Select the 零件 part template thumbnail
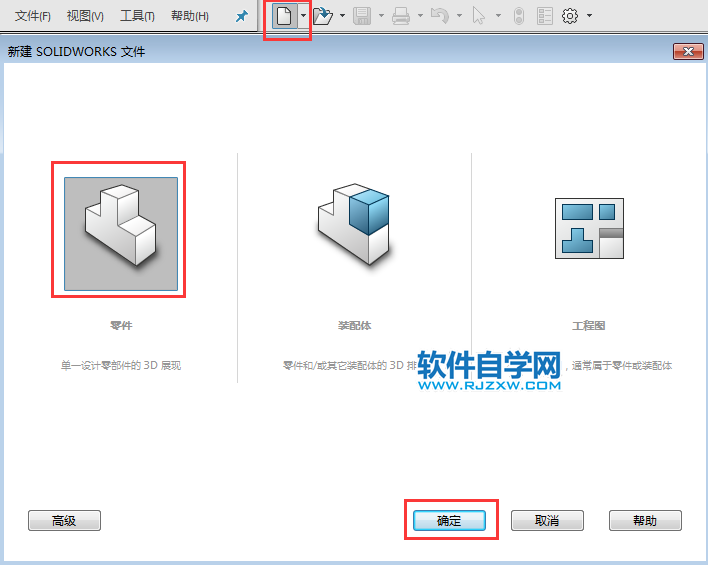The width and height of the screenshot is (708, 565). [121, 233]
